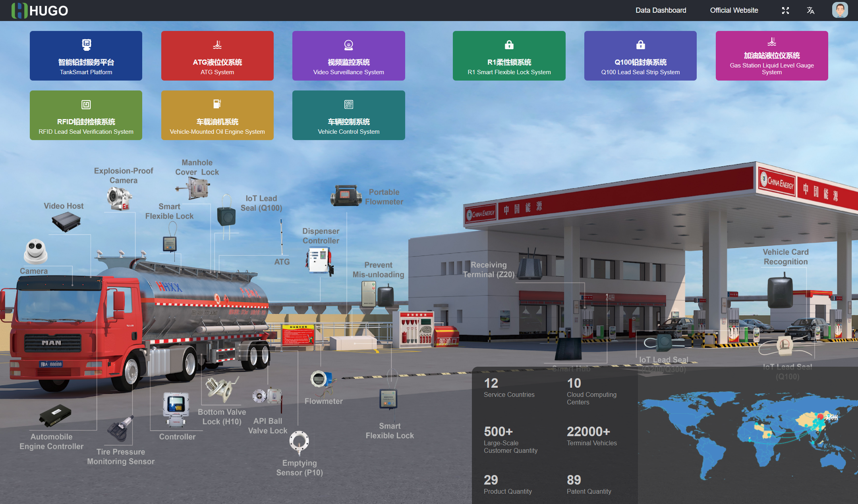Open the Official Website link
The height and width of the screenshot is (504, 858).
734,10
